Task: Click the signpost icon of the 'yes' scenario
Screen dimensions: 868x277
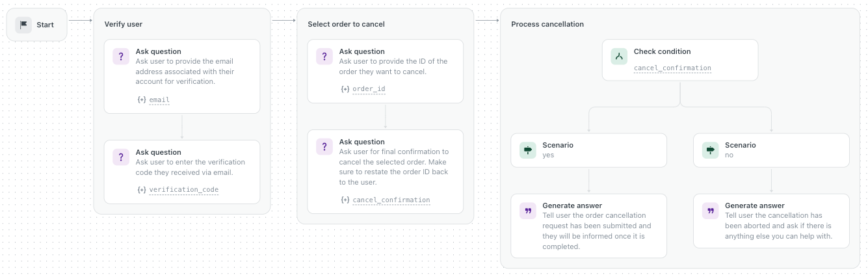Action: [x=528, y=150]
